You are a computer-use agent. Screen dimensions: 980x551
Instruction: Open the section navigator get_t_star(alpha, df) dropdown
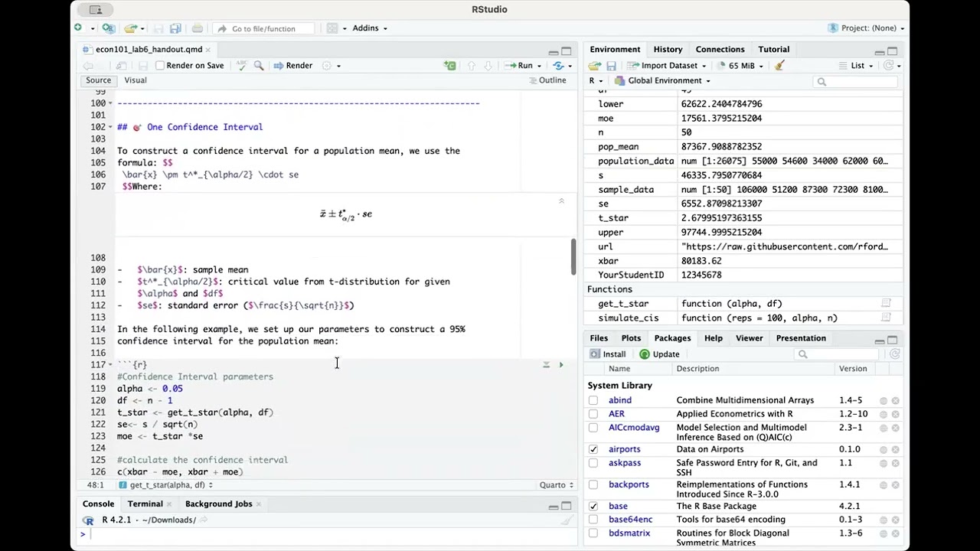click(166, 485)
